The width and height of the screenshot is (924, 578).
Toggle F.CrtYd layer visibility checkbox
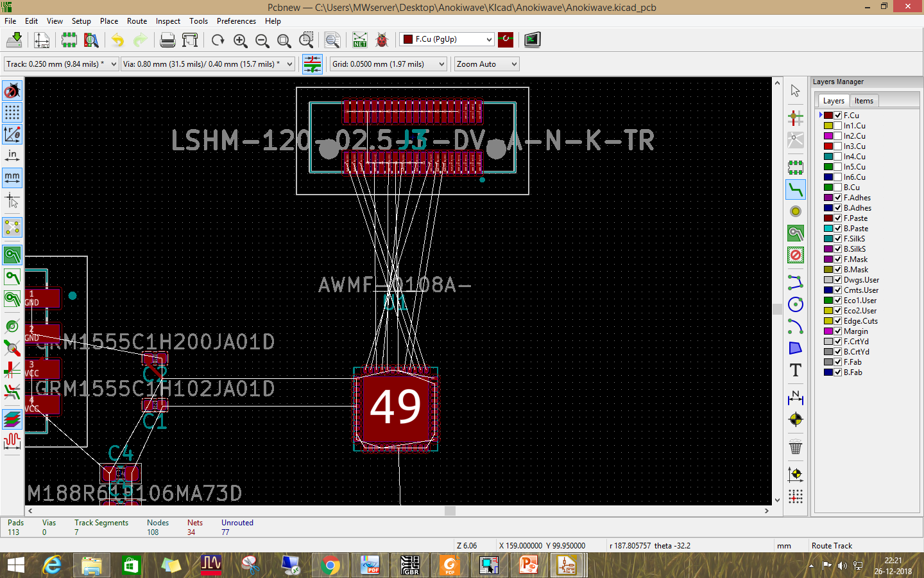pyautogui.click(x=838, y=342)
